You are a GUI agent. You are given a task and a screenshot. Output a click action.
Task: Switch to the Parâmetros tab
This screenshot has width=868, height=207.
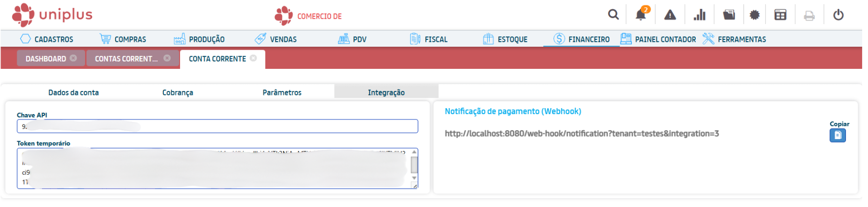(x=282, y=92)
